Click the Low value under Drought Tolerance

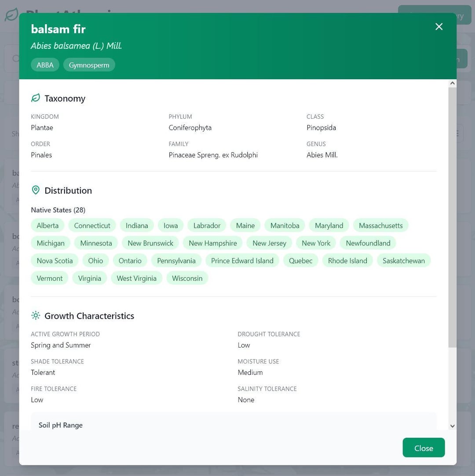[x=244, y=345]
